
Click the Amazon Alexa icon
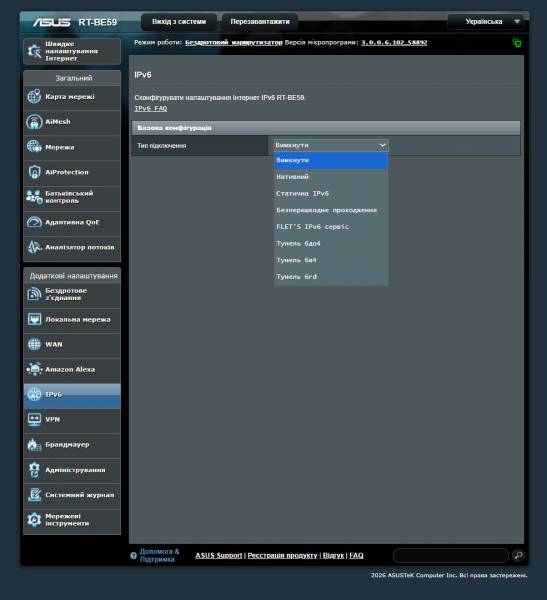coord(34,369)
